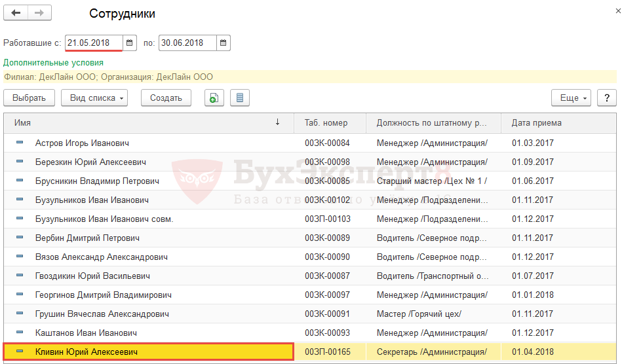
Task: Open calendar for start date 21.05.2018
Action: coord(130,43)
